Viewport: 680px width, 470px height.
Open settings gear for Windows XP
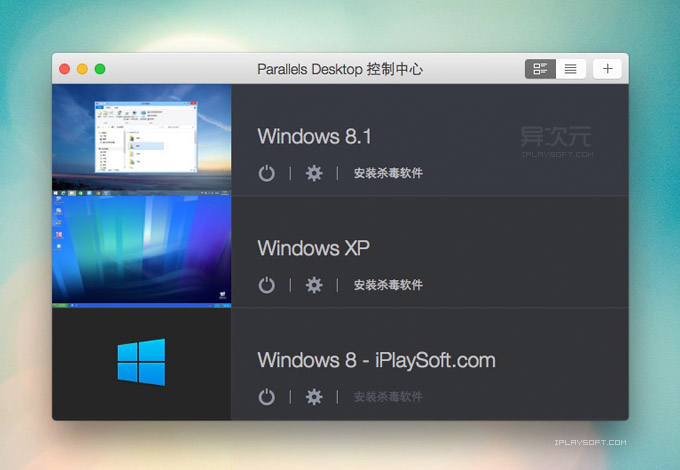tap(314, 285)
